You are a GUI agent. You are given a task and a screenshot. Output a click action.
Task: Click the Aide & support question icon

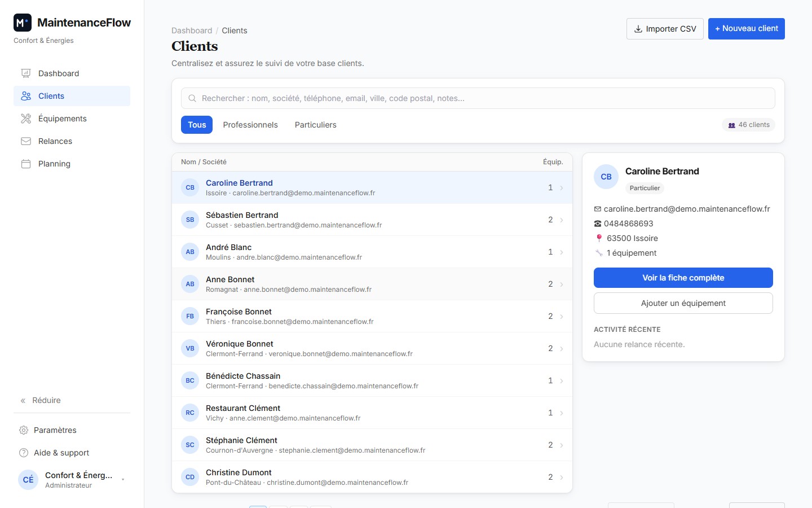24,453
